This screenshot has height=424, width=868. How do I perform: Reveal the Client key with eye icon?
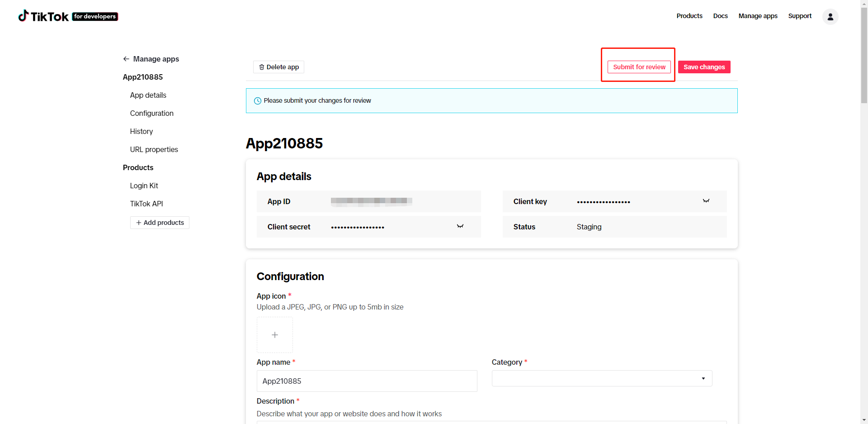[x=706, y=201]
